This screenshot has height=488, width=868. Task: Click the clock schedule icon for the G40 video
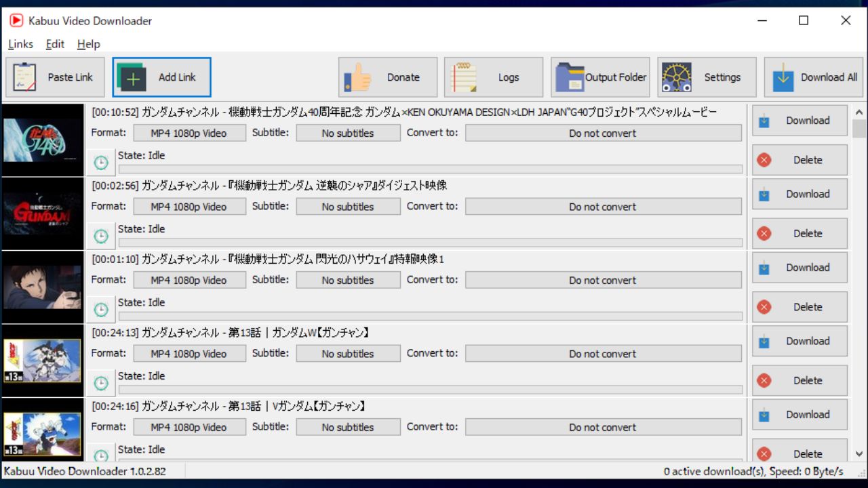pos(100,163)
